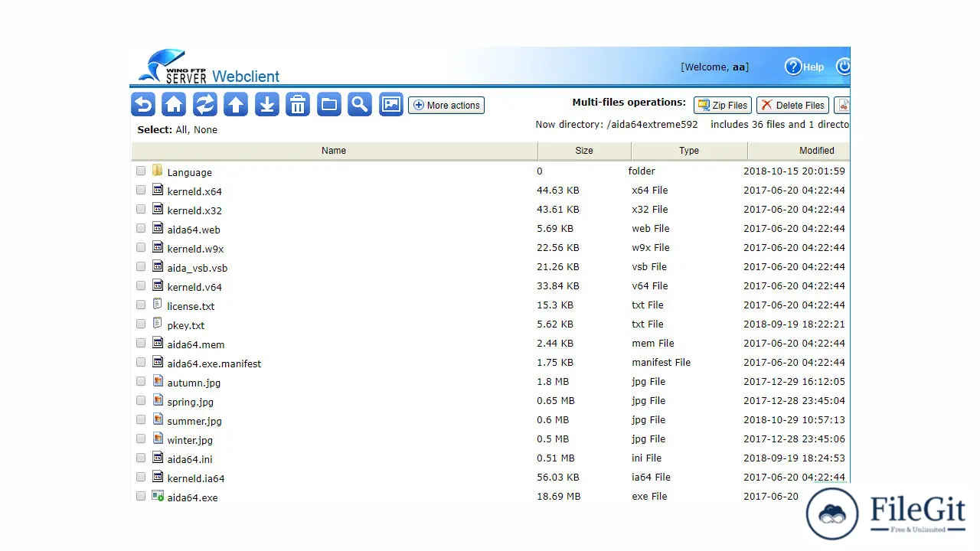Viewport: 980px width, 551px height.
Task: Check the Language folder checkbox
Action: (141, 171)
